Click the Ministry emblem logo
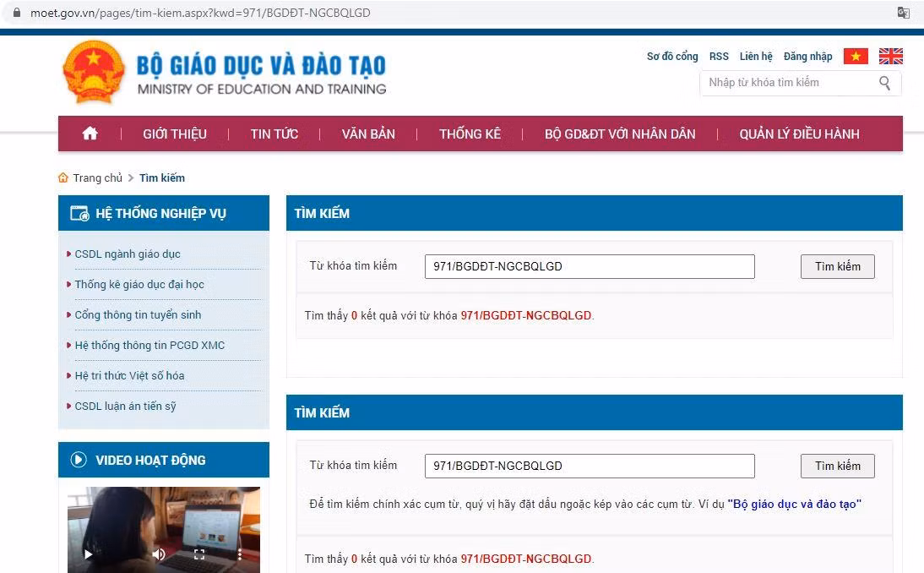 (94, 72)
